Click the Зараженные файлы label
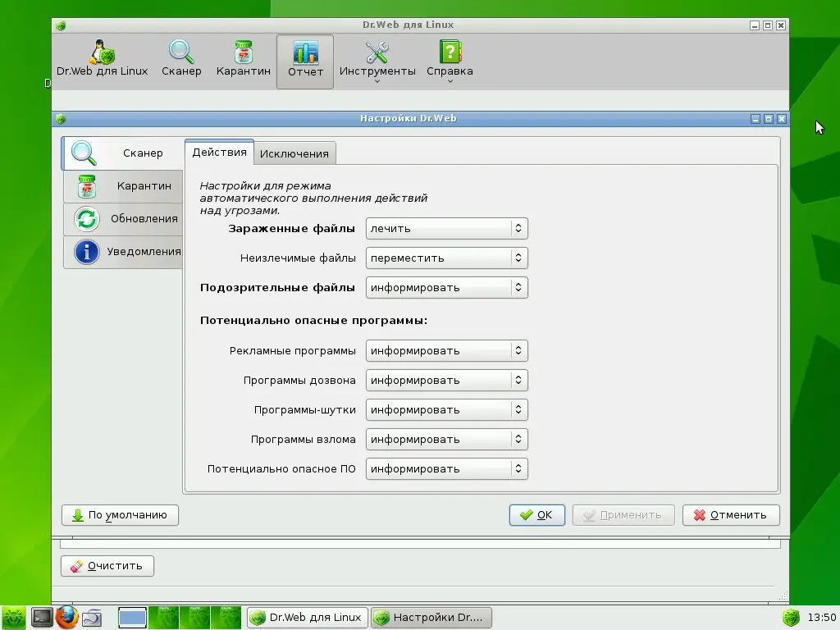Image resolution: width=840 pixels, height=630 pixels. (x=291, y=228)
